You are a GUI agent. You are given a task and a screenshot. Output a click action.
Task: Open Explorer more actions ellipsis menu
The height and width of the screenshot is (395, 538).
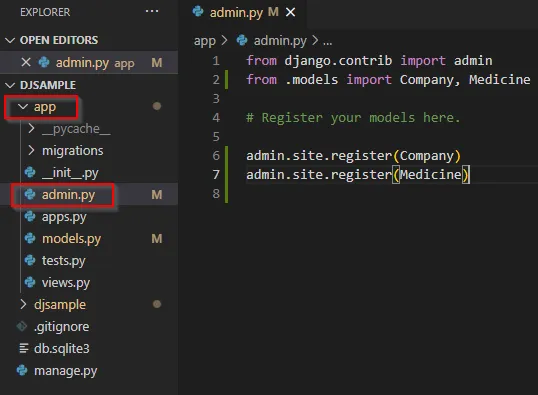(x=152, y=11)
